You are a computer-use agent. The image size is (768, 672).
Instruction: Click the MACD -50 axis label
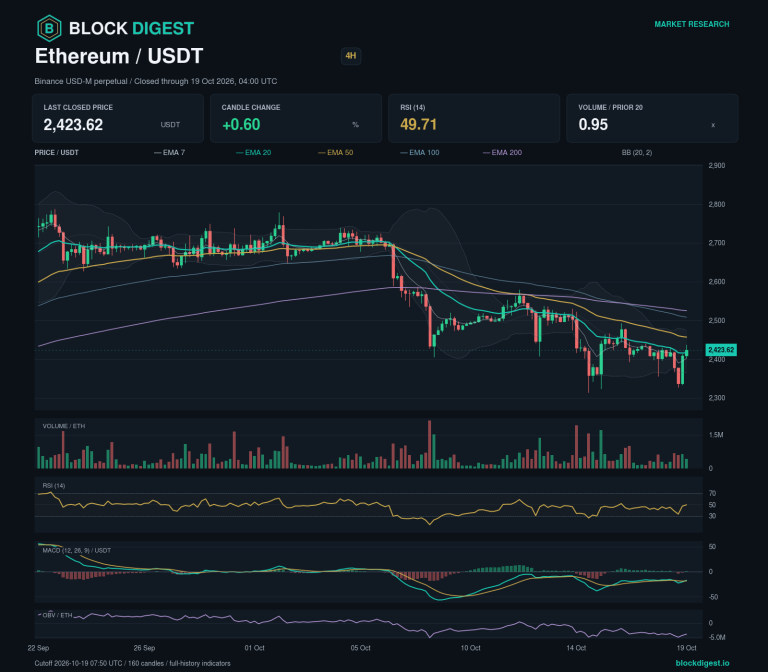713,597
